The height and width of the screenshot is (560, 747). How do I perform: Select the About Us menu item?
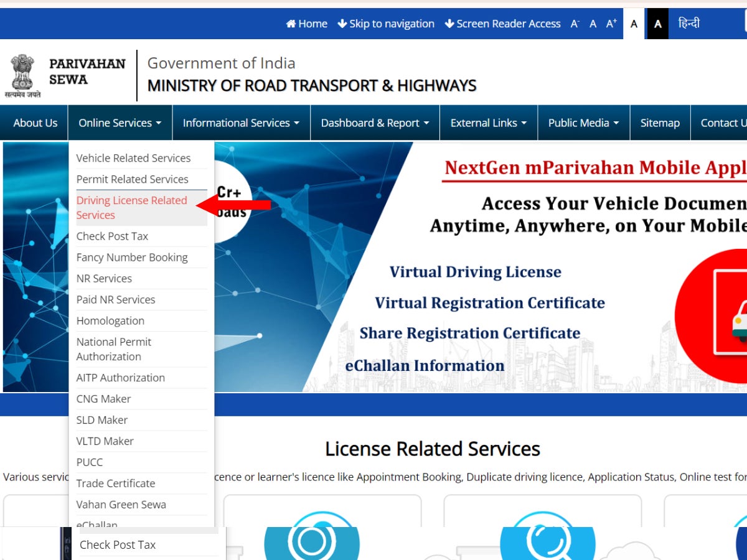pyautogui.click(x=34, y=123)
